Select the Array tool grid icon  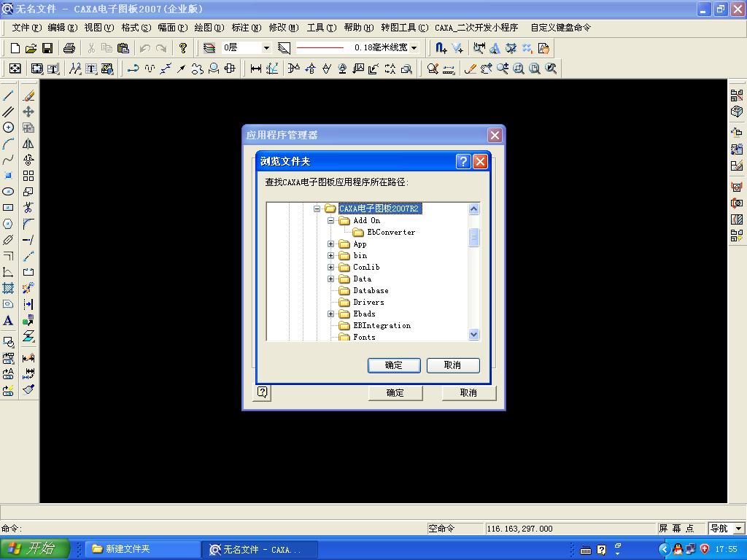click(28, 176)
